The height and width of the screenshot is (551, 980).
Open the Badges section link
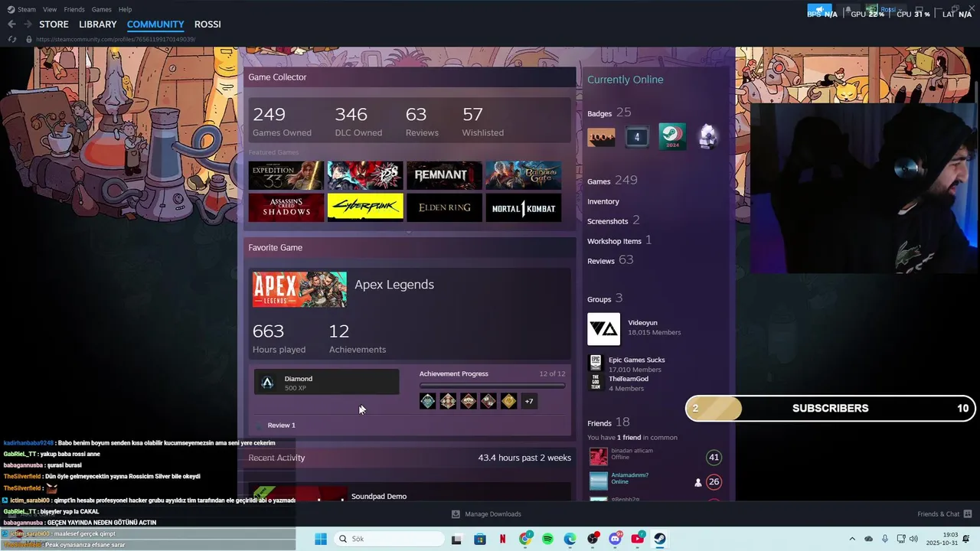click(609, 112)
